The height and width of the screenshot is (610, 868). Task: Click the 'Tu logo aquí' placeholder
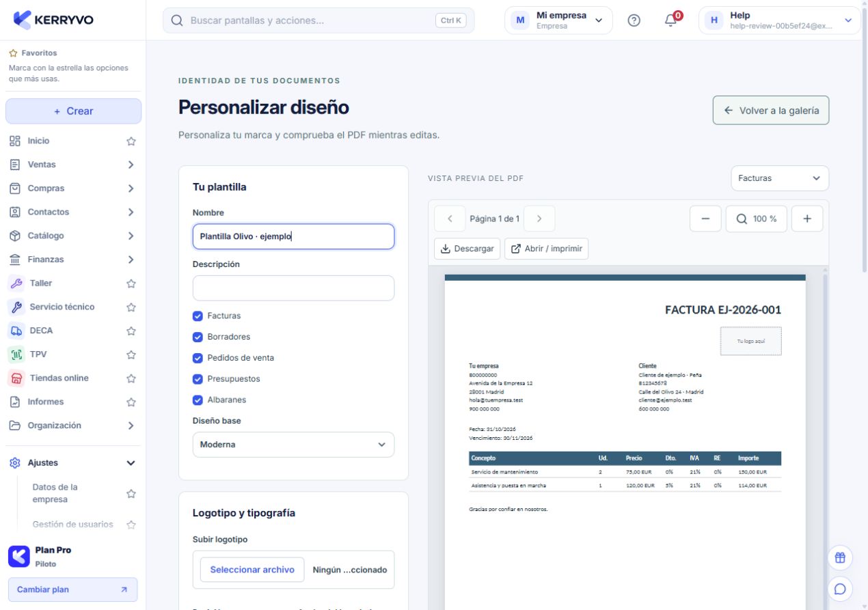(750, 341)
